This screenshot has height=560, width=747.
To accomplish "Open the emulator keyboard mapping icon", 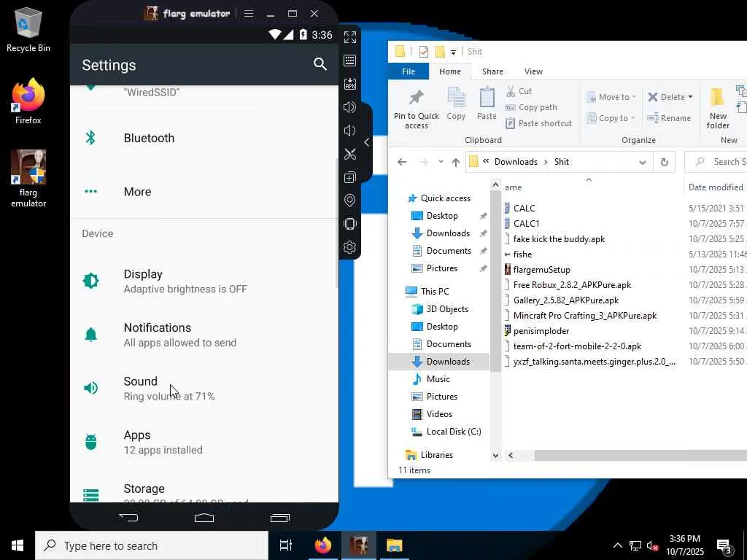I will tap(349, 60).
